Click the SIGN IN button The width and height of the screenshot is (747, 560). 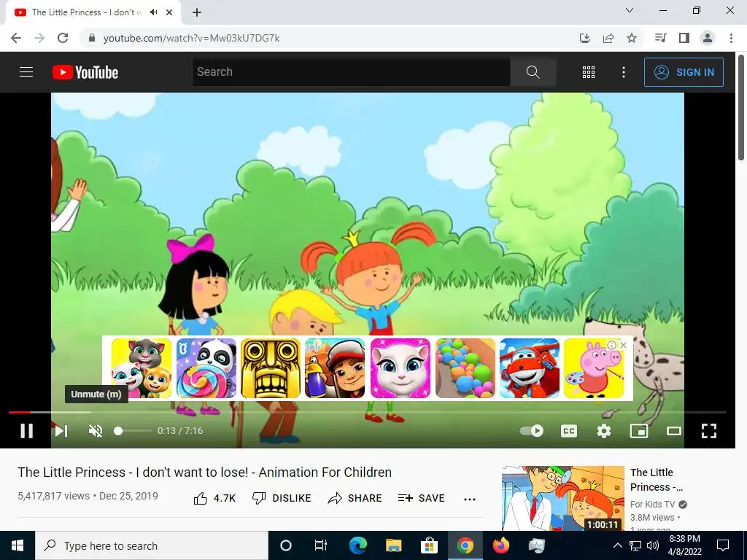tap(684, 72)
